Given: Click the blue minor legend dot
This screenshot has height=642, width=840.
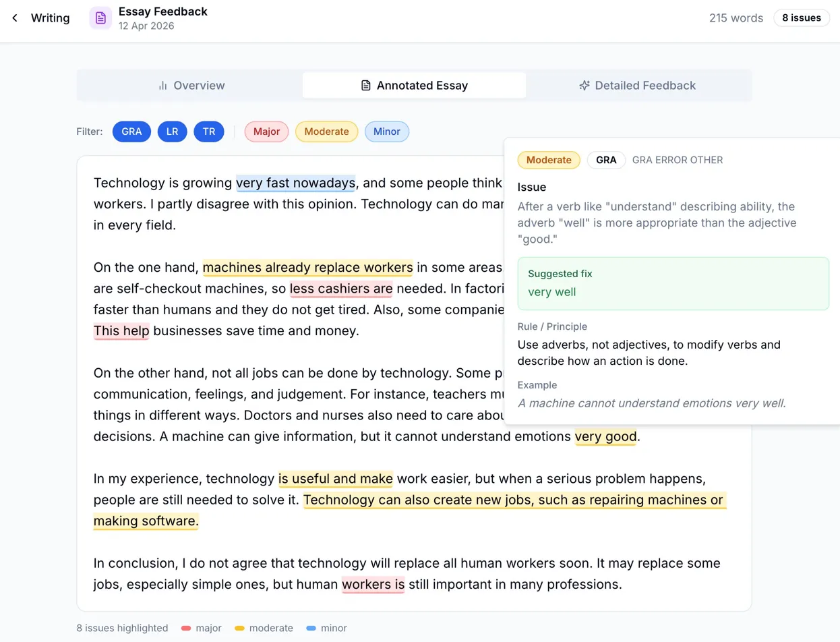Looking at the screenshot, I should coord(311,628).
